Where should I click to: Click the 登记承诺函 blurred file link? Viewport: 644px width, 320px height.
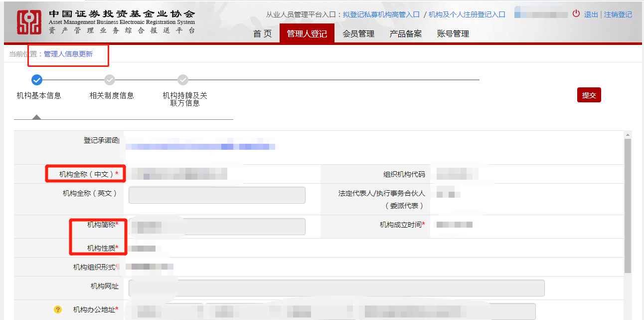click(x=200, y=146)
